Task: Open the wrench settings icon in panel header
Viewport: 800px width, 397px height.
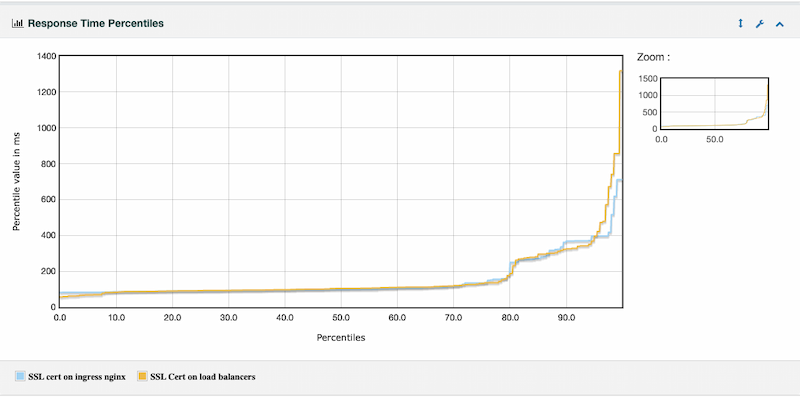Action: pos(760,24)
